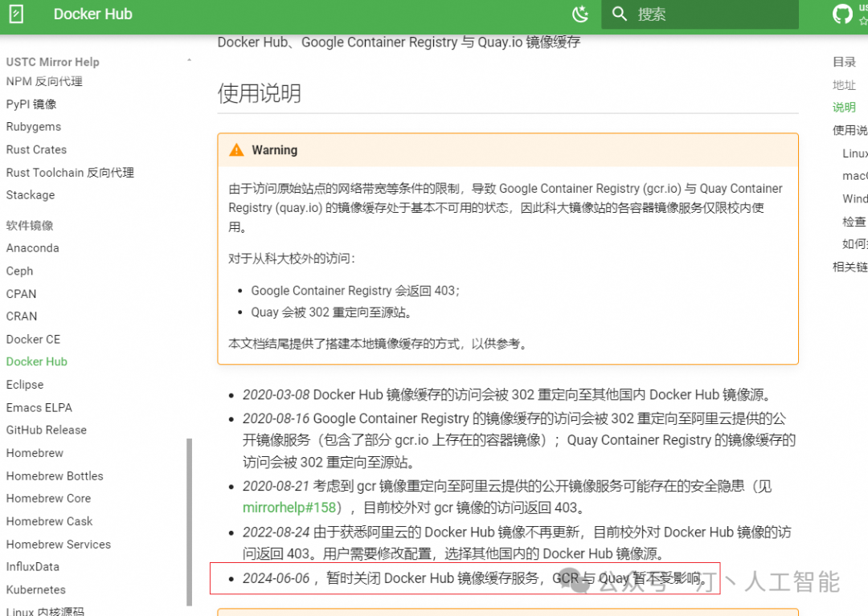Collapse the USTC Mirror Help section arrow
This screenshot has width=868, height=616.
(x=190, y=61)
